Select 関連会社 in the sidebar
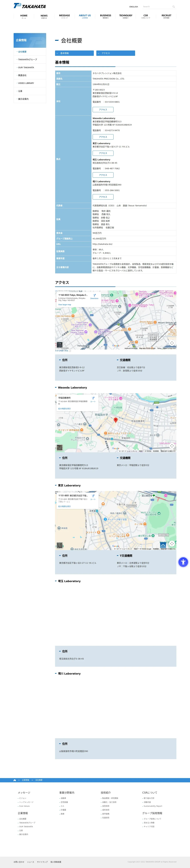This screenshot has height=868, width=190. (30, 75)
